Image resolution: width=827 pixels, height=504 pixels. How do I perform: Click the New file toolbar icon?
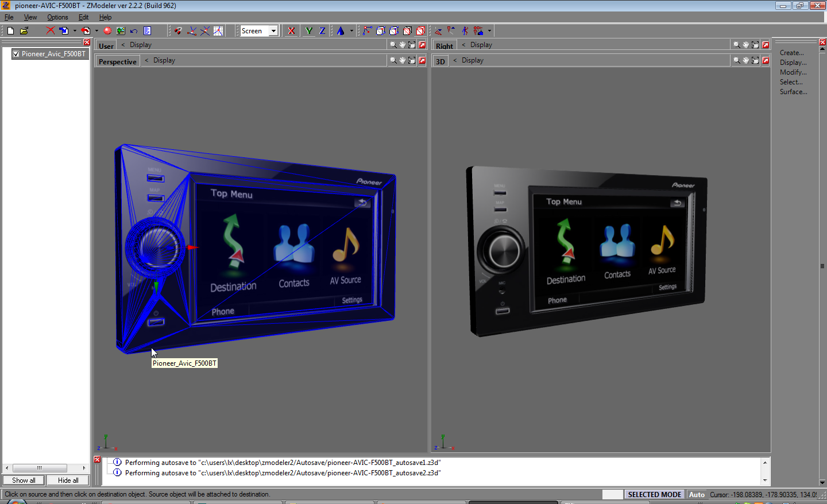10,30
